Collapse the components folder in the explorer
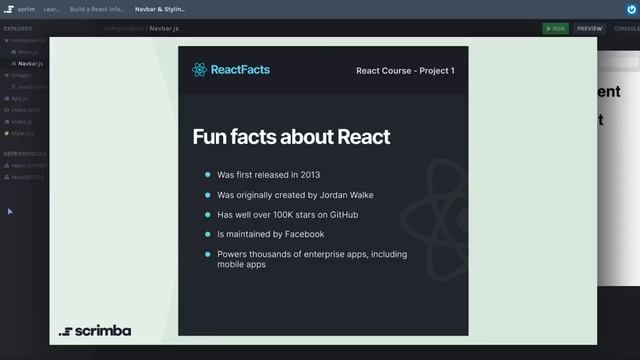Viewport: 640px width, 360px height. (25, 40)
